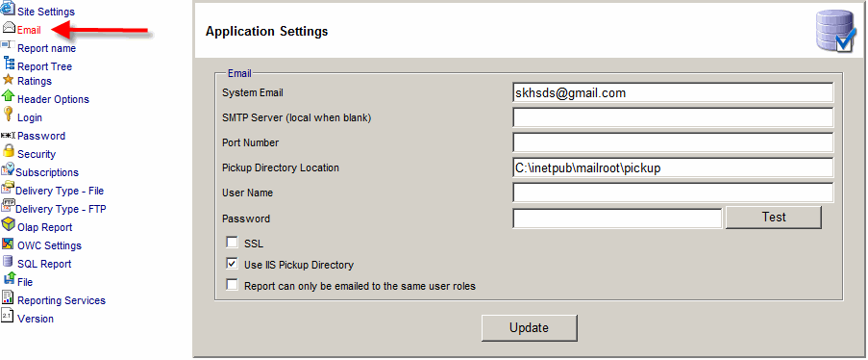Tick Report can only be emailed checkbox
Viewport: 868px width, 360px height.
tap(232, 285)
